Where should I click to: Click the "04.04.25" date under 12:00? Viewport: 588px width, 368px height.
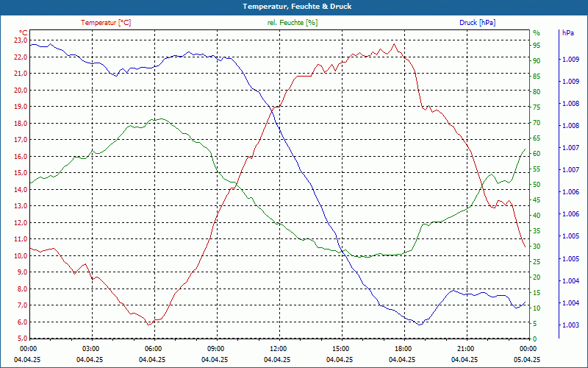(277, 359)
